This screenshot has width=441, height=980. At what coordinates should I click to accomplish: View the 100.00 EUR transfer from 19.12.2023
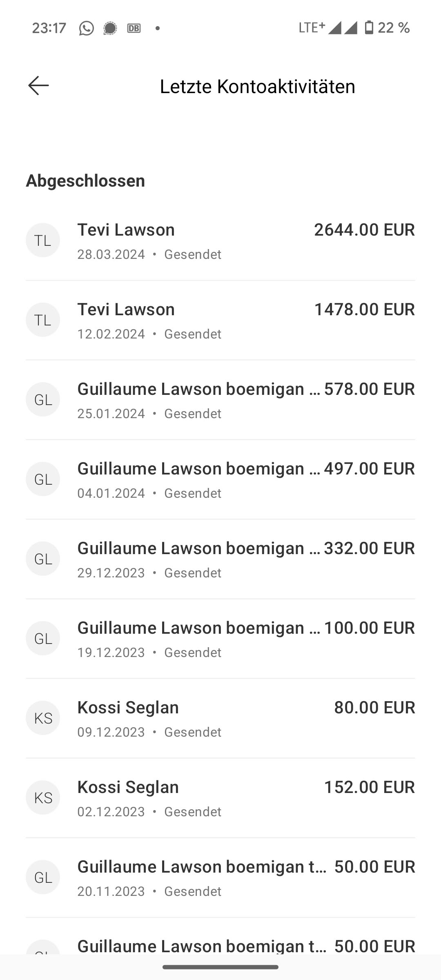[220, 639]
